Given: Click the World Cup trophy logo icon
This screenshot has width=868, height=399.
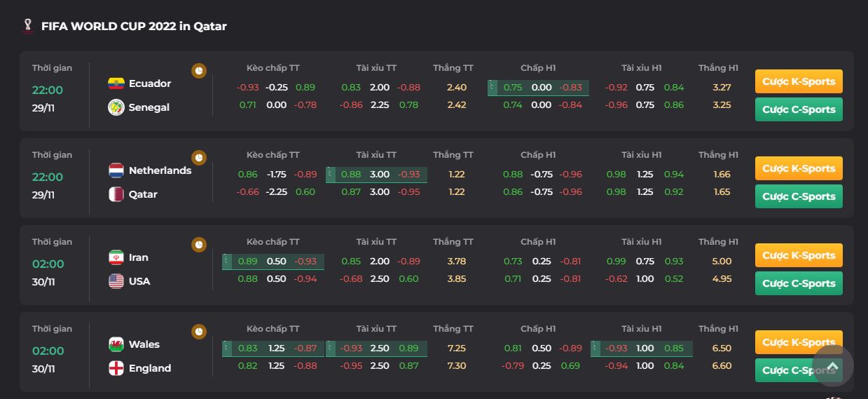Looking at the screenshot, I should click(27, 26).
